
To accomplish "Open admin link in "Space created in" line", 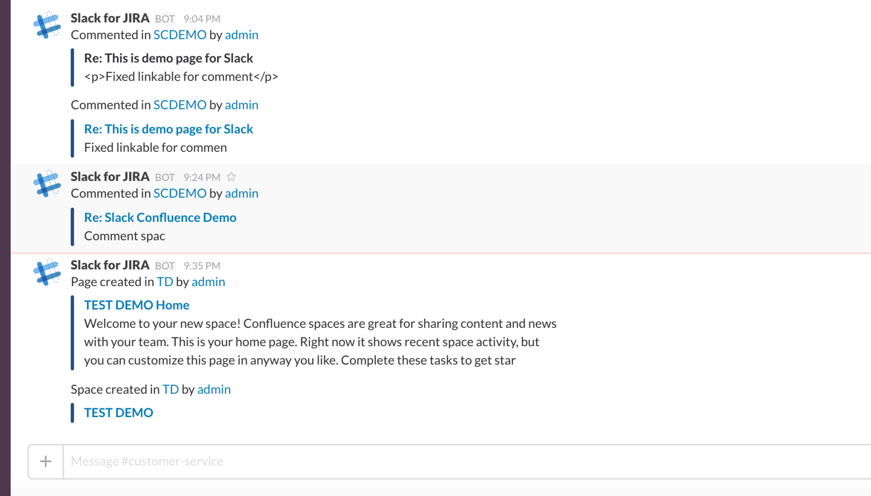I will pos(214,389).
